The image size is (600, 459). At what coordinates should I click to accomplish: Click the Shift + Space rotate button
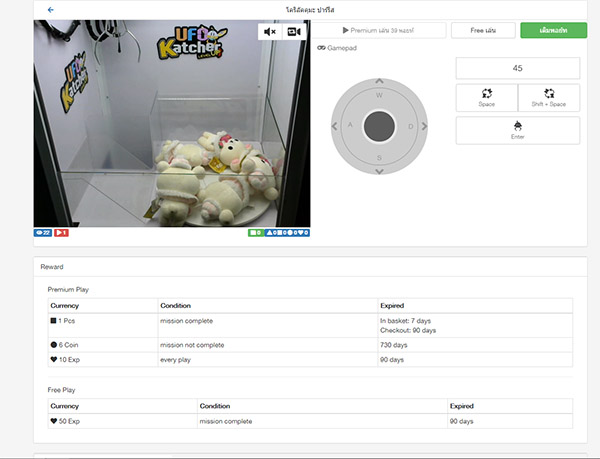point(548,97)
